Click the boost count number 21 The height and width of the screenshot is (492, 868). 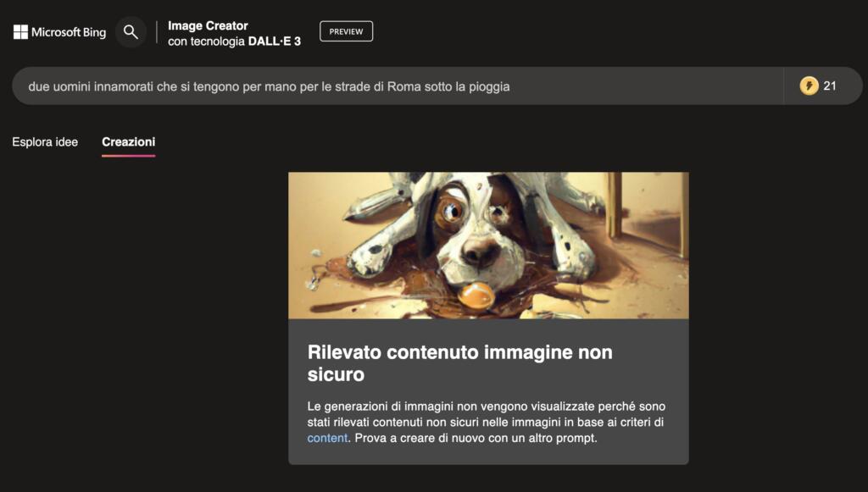pos(829,86)
